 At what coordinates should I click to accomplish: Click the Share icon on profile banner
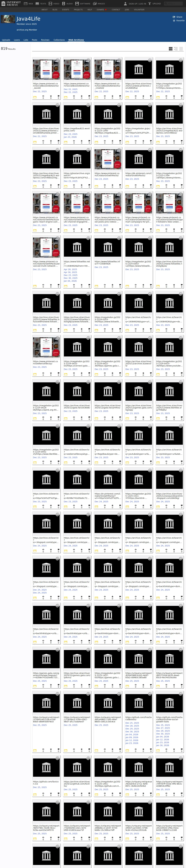point(174,17)
